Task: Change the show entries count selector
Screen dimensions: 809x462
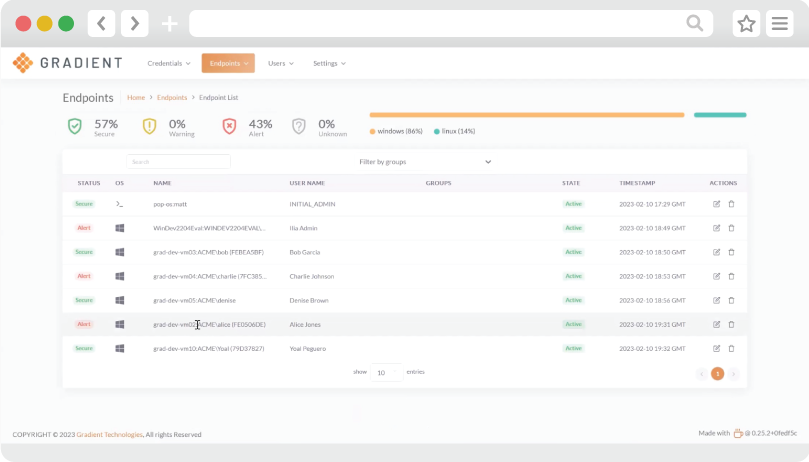Action: point(386,372)
